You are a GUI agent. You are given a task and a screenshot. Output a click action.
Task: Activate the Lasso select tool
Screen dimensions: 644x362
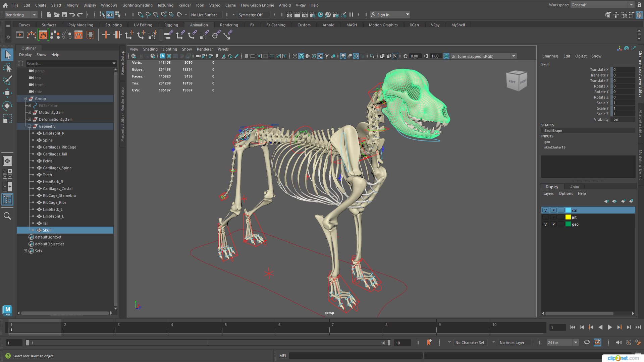[x=7, y=67]
